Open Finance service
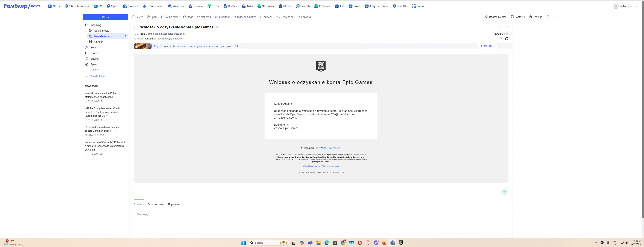 tap(131, 6)
